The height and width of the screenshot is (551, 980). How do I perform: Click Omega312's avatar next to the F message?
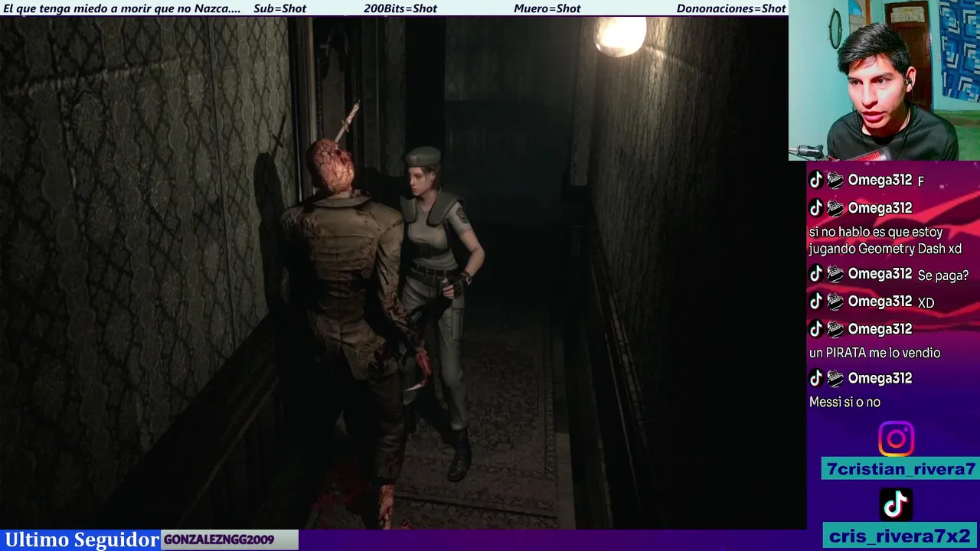(x=835, y=180)
